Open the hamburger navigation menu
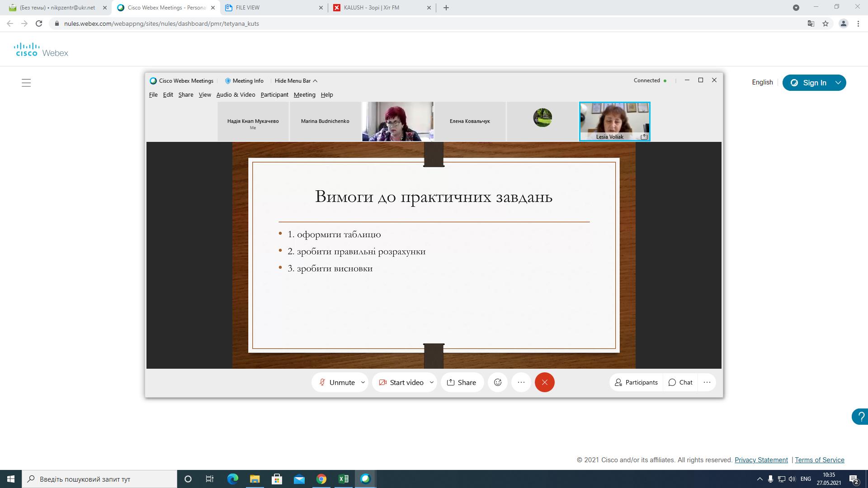Image resolution: width=868 pixels, height=488 pixels. point(26,83)
